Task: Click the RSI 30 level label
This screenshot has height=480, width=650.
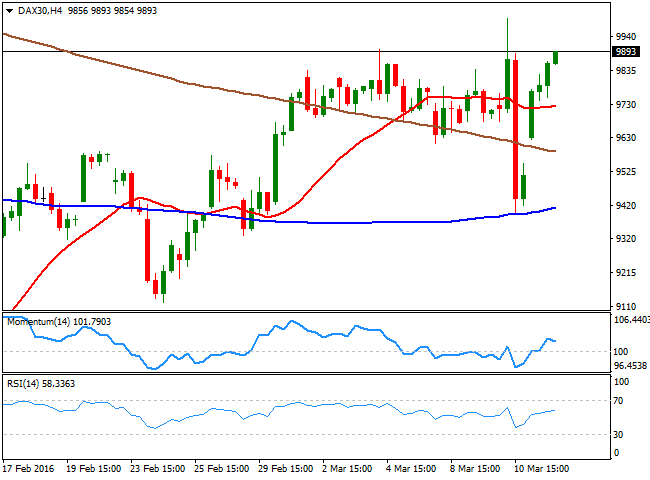Action: click(x=618, y=434)
